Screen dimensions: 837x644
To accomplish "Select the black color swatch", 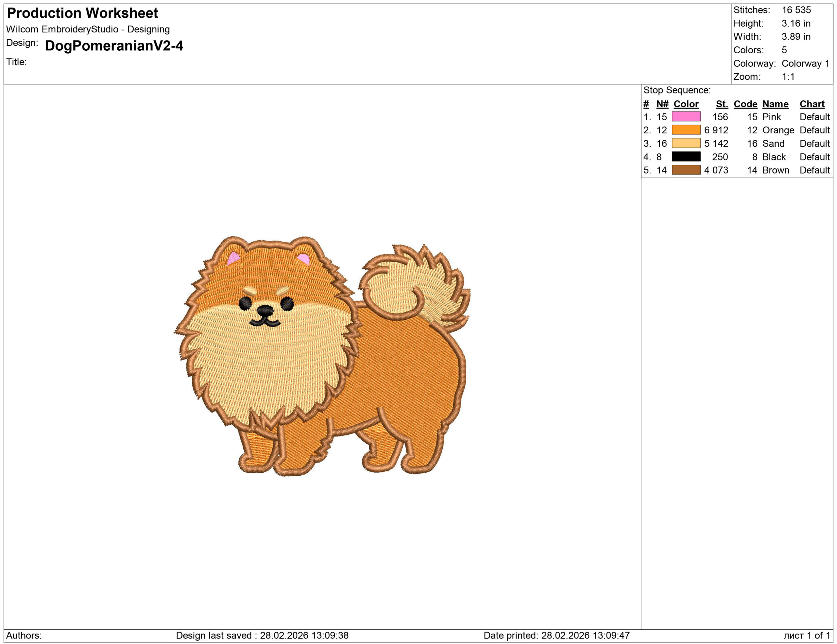I will coord(686,157).
